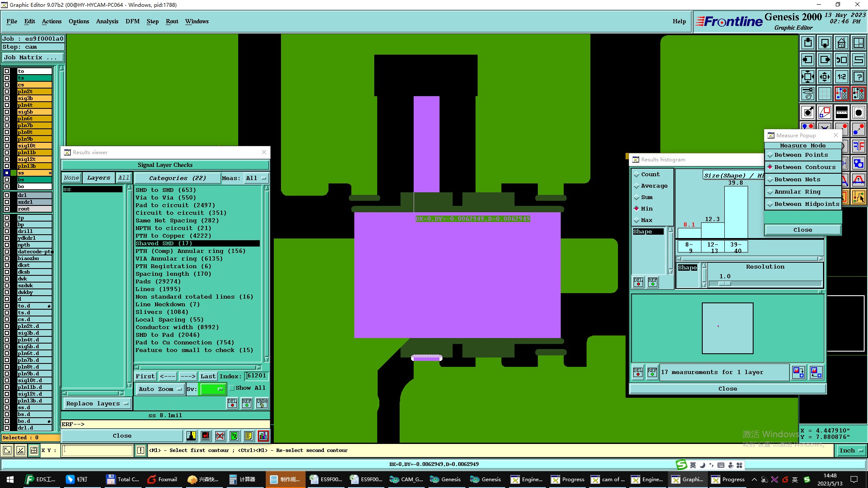This screenshot has height=488, width=868.
Task: Click the UNDO icon in Results viewer
Action: [262, 403]
